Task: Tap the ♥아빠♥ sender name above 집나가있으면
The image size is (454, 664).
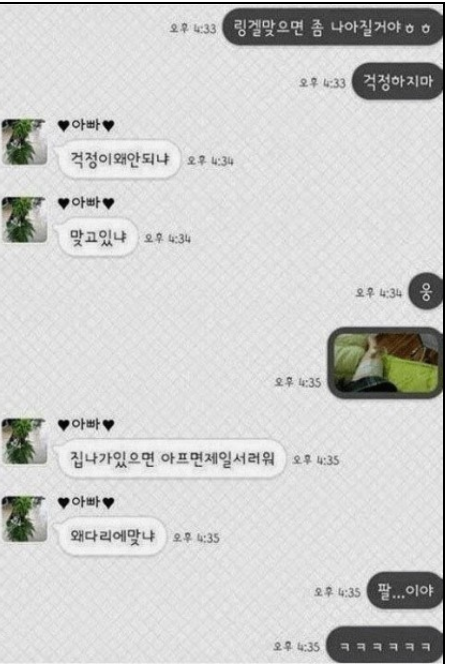Action: tap(86, 425)
